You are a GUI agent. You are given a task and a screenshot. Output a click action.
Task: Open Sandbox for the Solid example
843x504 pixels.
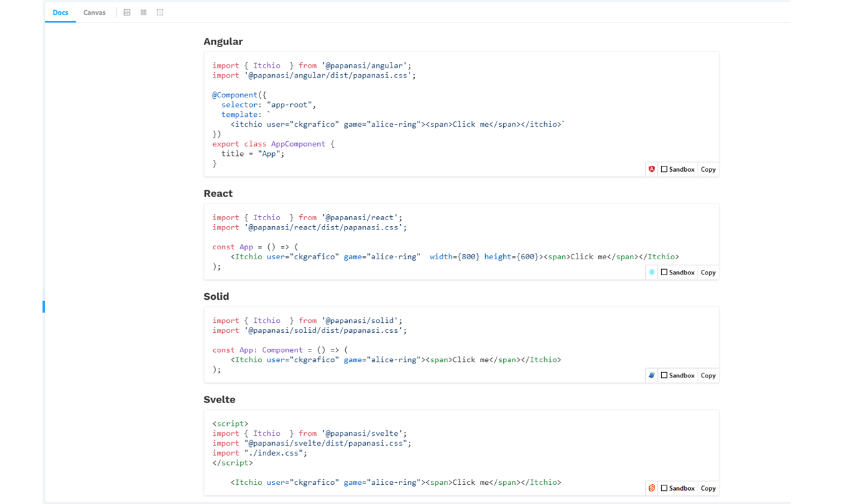pyautogui.click(x=678, y=375)
